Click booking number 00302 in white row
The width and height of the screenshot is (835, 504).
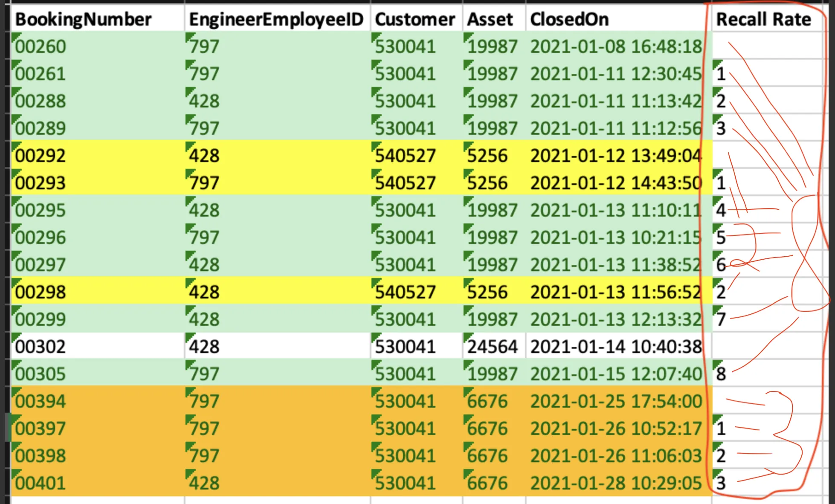coord(41,346)
